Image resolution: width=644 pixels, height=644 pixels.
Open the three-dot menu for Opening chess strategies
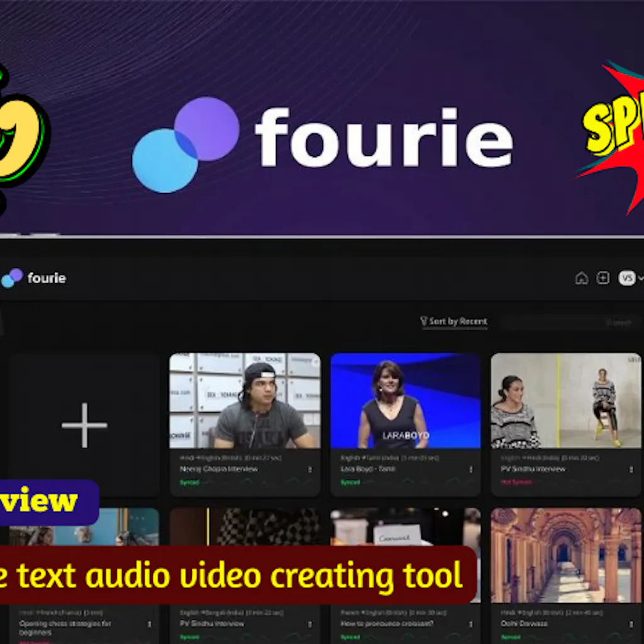[x=150, y=624]
